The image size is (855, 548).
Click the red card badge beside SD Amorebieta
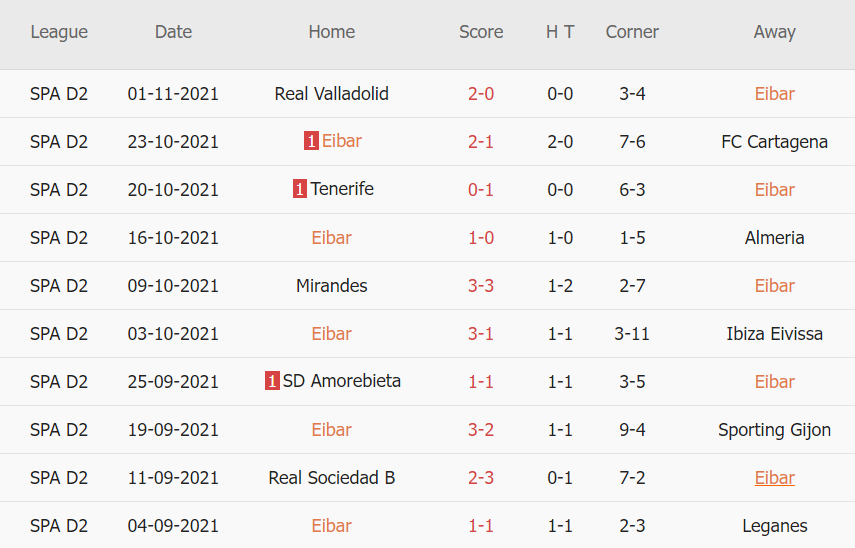pyautogui.click(x=272, y=381)
